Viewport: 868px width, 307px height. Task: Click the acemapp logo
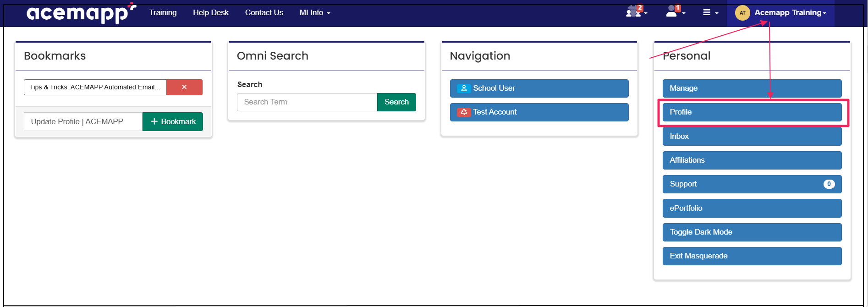pyautogui.click(x=81, y=13)
